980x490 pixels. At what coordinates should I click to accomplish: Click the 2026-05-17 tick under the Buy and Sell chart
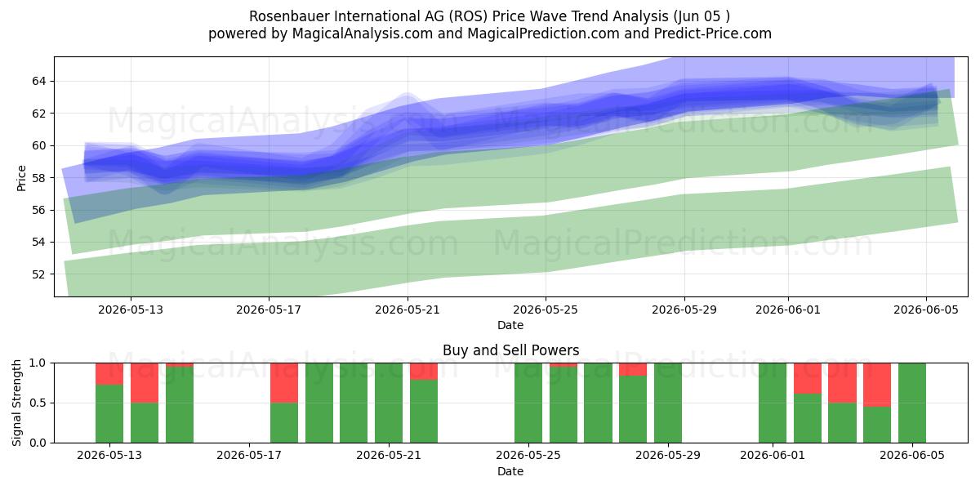249,457
